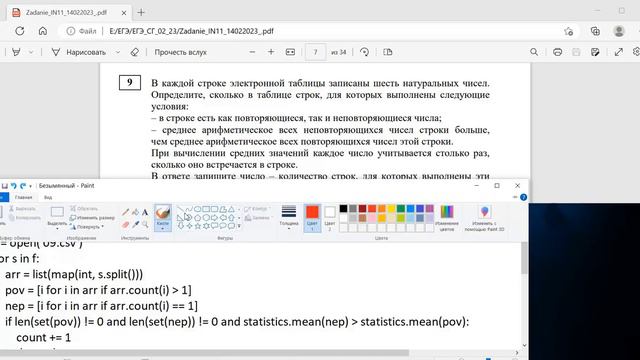This screenshot has height=360, width=640.
Task: Select Color 2 button in Paint
Action: (x=330, y=218)
